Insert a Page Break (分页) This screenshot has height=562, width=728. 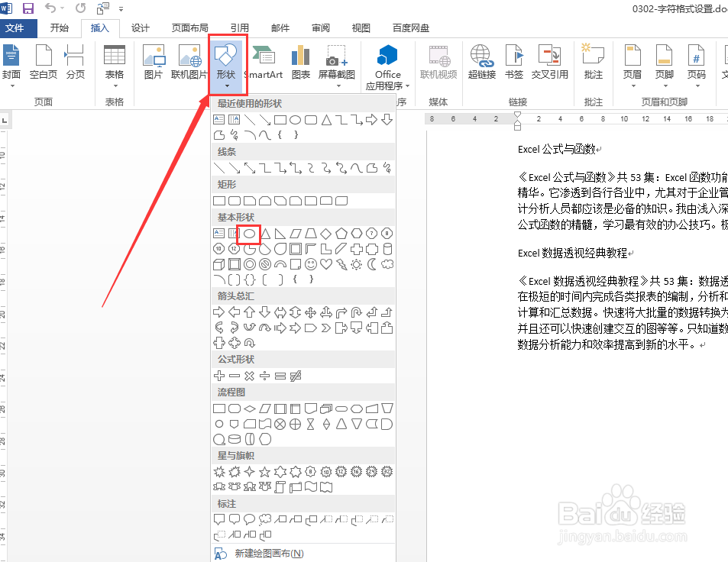(75, 63)
